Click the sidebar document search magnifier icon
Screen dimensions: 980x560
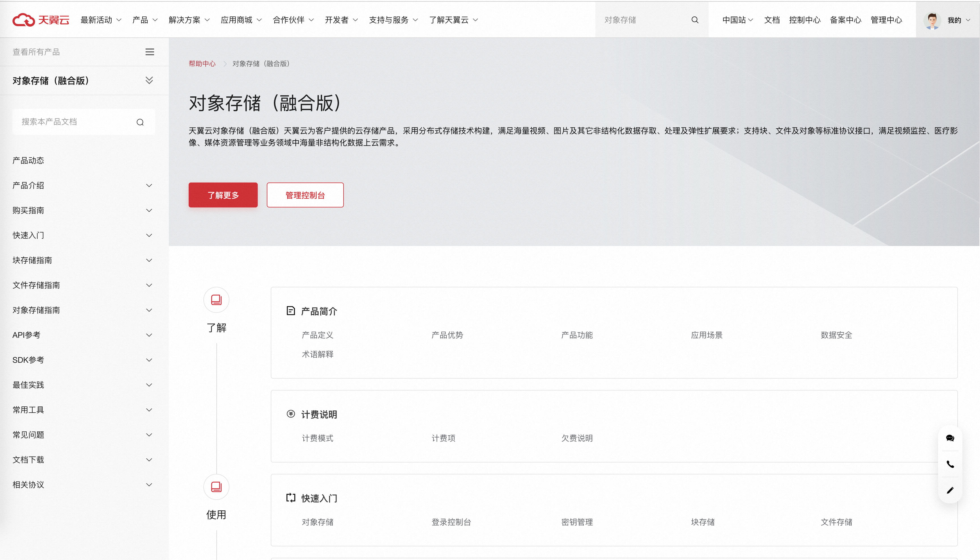pos(140,122)
